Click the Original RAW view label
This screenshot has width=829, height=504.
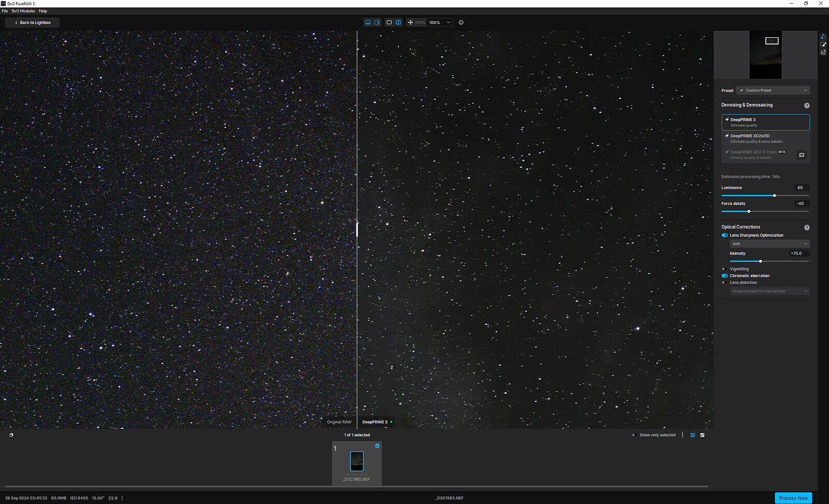tap(339, 422)
